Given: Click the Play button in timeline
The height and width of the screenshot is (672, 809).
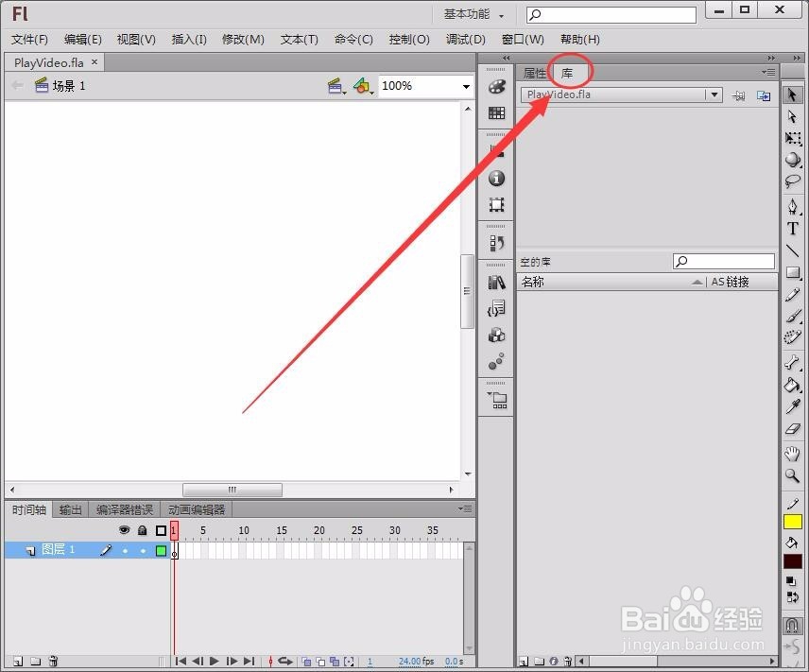Looking at the screenshot, I should (215, 662).
